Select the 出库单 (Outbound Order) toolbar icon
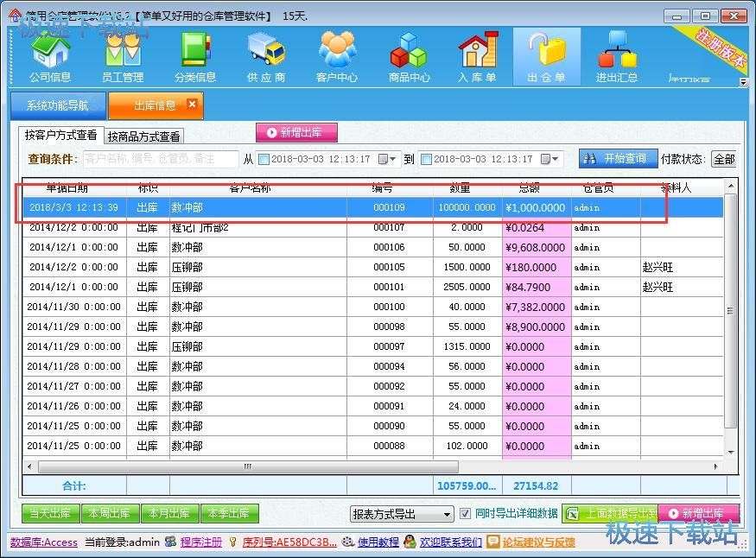The height and width of the screenshot is (558, 756). coord(546,54)
